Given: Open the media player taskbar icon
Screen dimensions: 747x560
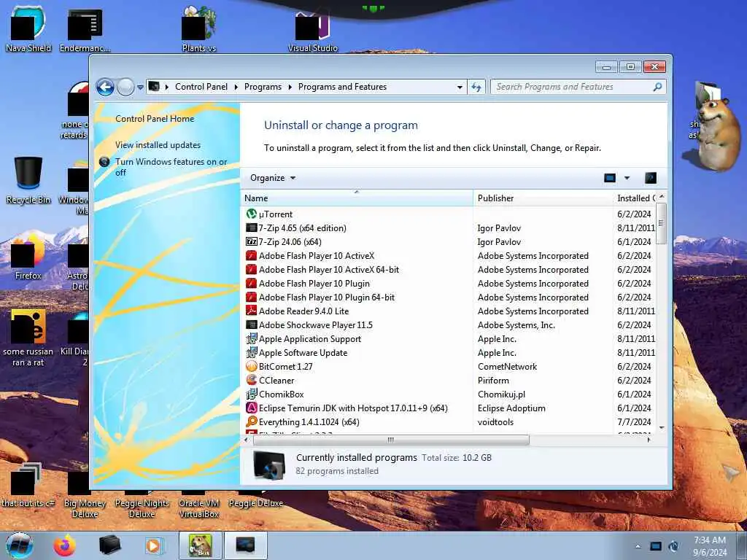Looking at the screenshot, I should pyautogui.click(x=154, y=545).
